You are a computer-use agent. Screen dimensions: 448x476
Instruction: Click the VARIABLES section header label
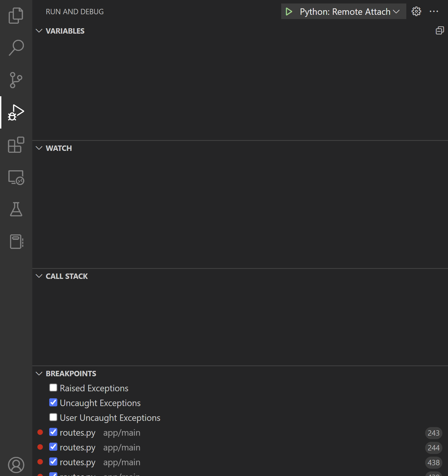(x=65, y=31)
